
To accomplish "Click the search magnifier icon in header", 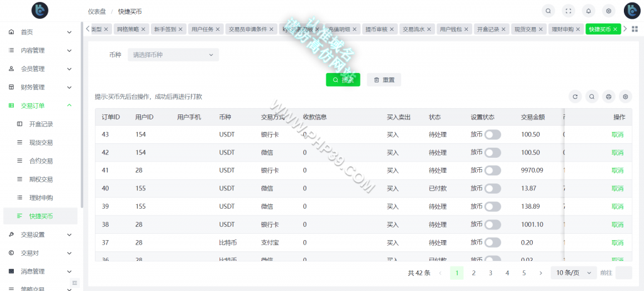I will click(x=548, y=11).
